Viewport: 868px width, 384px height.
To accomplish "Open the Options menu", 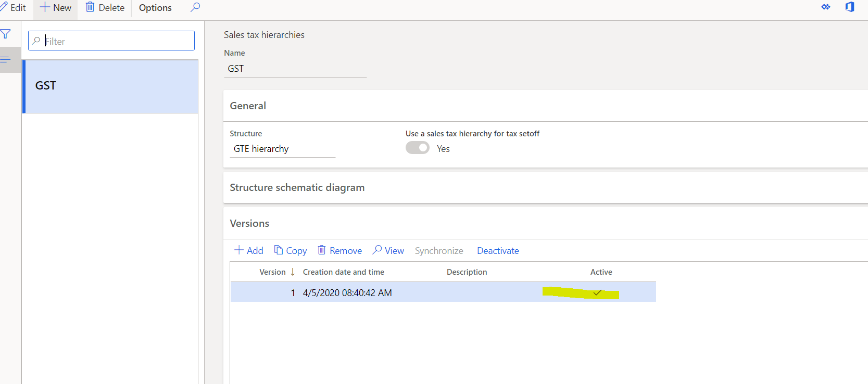I will pos(155,8).
